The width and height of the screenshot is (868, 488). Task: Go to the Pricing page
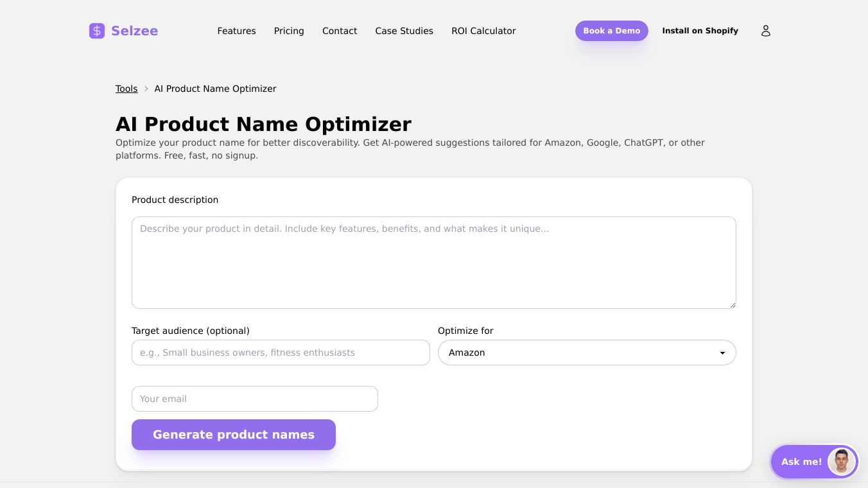289,31
